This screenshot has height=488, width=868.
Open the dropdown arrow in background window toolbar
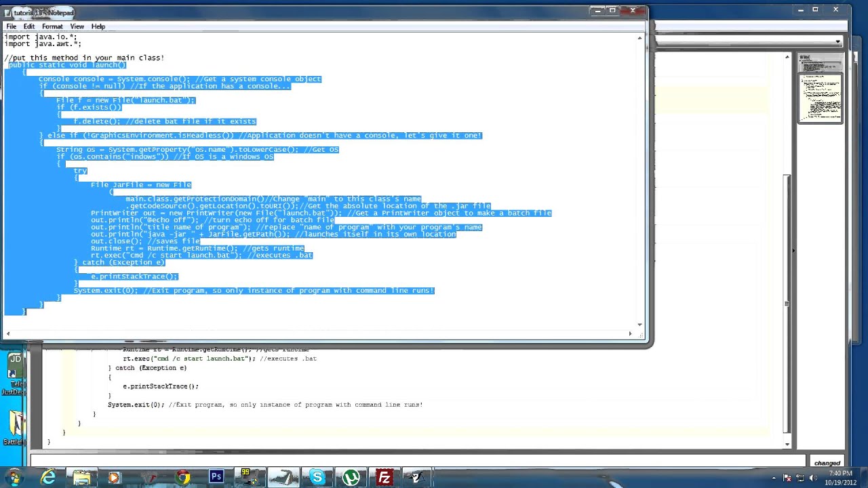click(838, 42)
